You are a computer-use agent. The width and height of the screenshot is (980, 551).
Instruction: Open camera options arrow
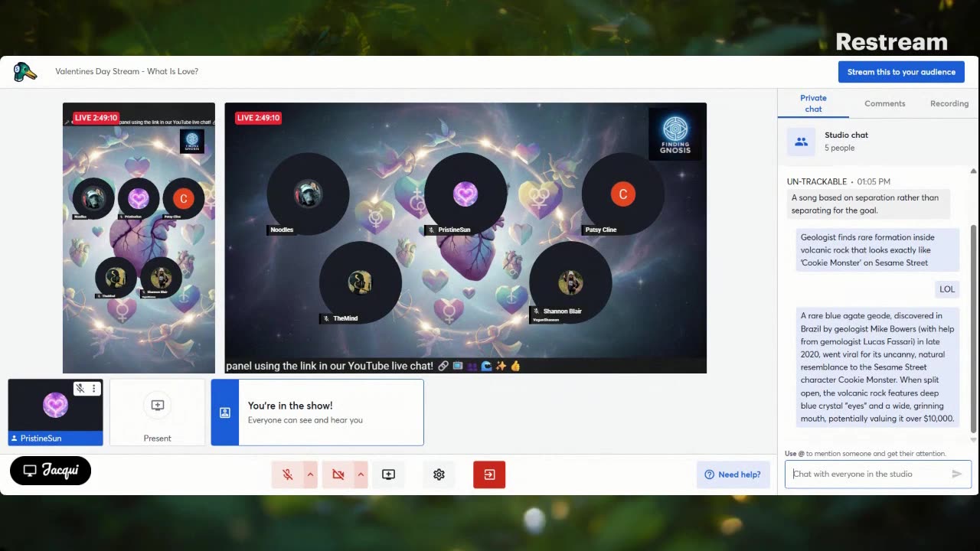point(361,474)
